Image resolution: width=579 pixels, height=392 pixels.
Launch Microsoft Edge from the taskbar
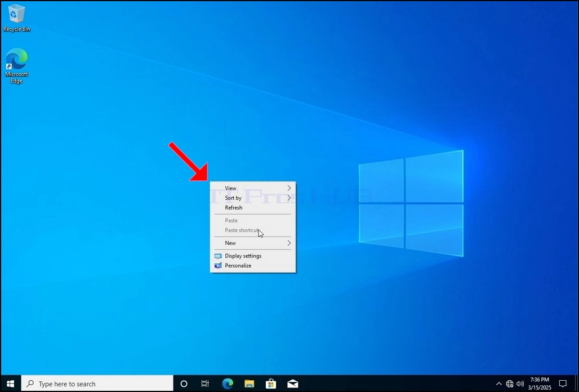click(228, 384)
